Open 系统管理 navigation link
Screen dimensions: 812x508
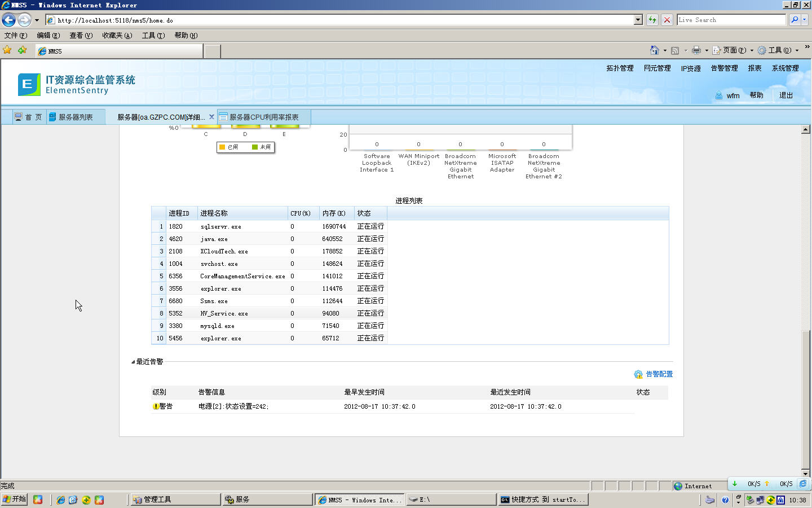click(785, 68)
